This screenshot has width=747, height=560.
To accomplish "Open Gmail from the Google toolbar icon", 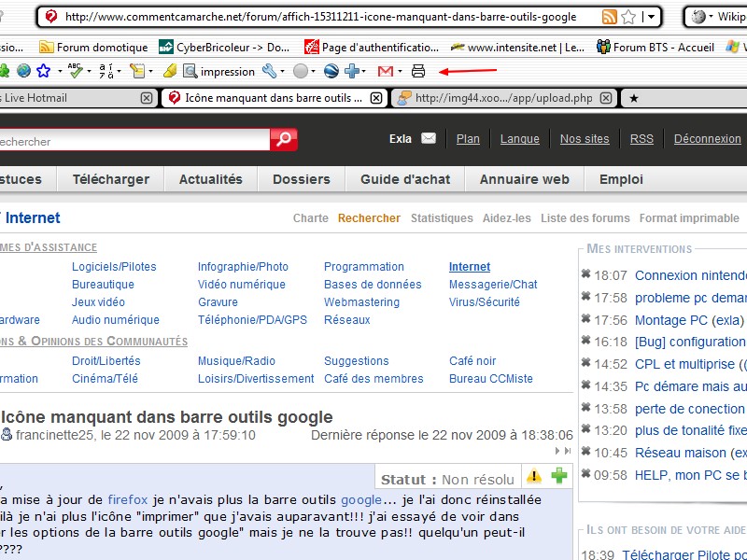I will (384, 71).
